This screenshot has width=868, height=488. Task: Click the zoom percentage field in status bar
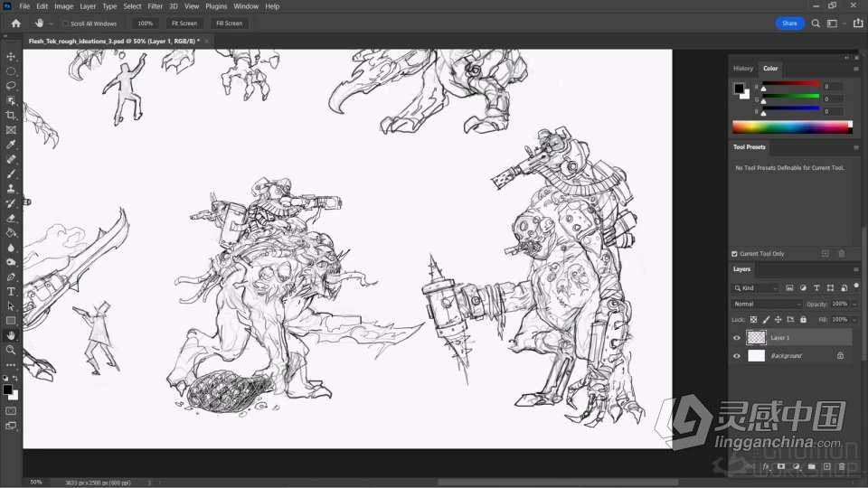pyautogui.click(x=36, y=483)
